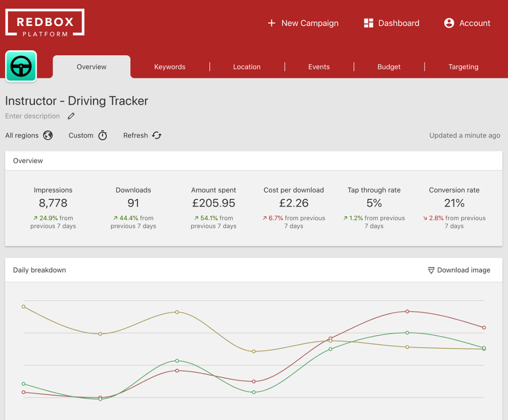
Task: Click the steering wheel app icon
Action: [21, 66]
